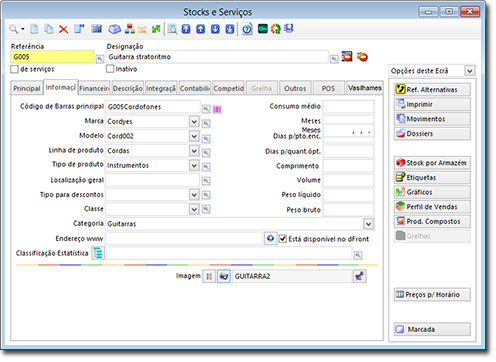This screenshot has width=496, height=362.
Task: Expand the Tipo para descontos dropdown
Action: [x=194, y=195]
